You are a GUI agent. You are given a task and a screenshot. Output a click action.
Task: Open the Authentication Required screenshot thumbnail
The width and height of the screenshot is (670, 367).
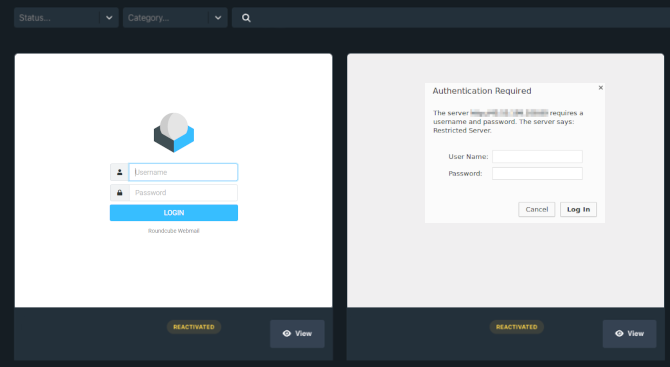pyautogui.click(x=505, y=180)
